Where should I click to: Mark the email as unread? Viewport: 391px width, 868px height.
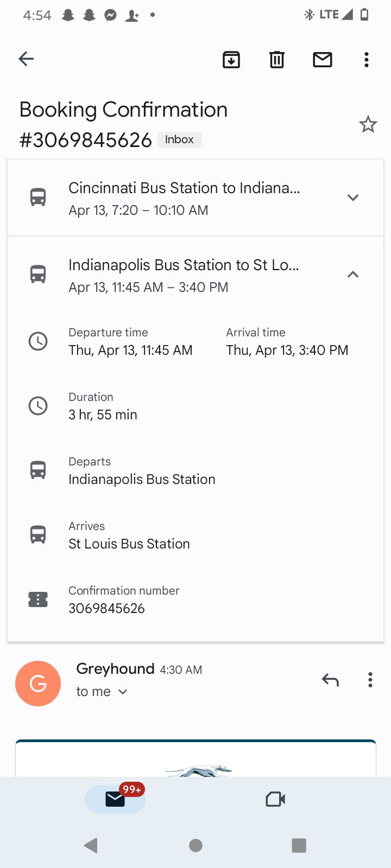(x=323, y=60)
